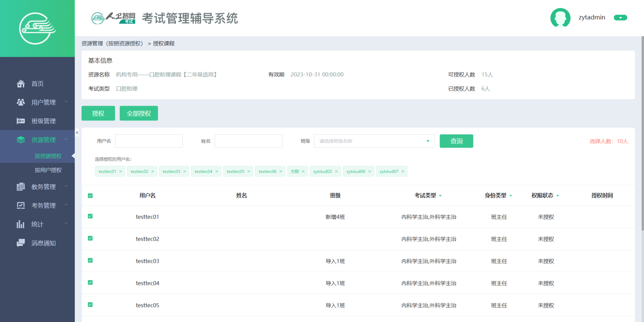644x322 pixels.
Task: Open 班级管理 via its camera-style icon
Action: coord(21,121)
